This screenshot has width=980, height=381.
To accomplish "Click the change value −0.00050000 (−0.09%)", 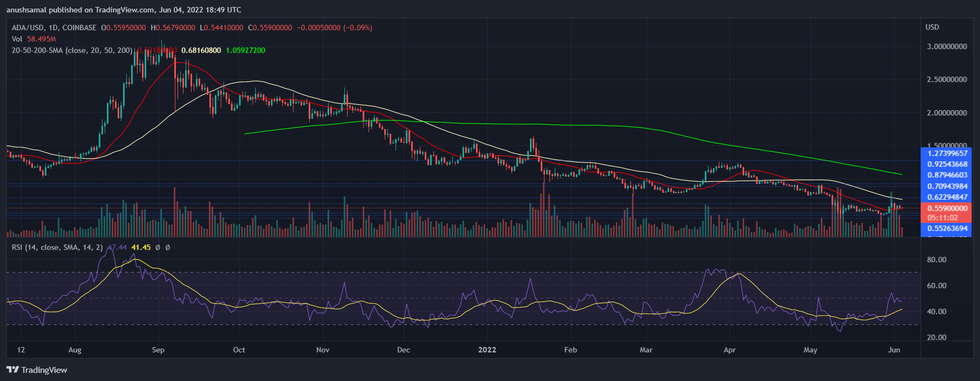I will (335, 28).
